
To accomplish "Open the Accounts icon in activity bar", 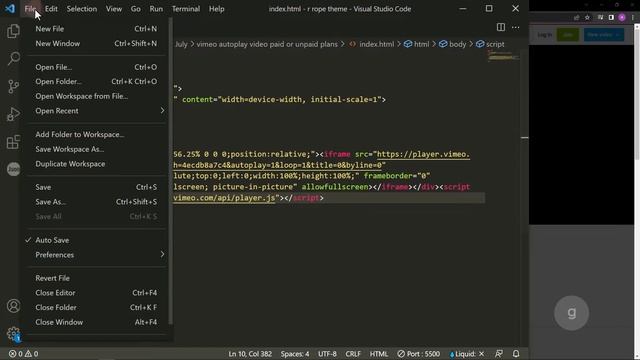I will pos(13,306).
